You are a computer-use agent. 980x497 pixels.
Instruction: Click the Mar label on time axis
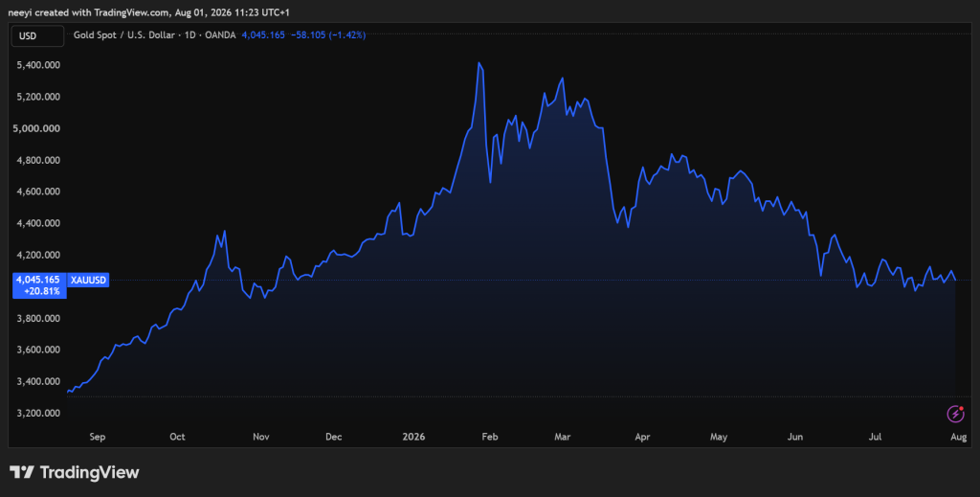point(563,437)
